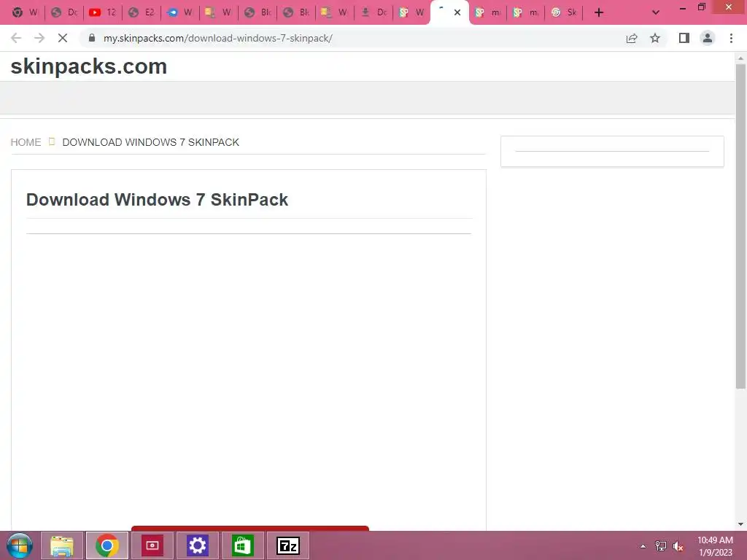Screen dimensions: 747x560
Task: Click the scrollbar down arrow
Action: [x=740, y=524]
